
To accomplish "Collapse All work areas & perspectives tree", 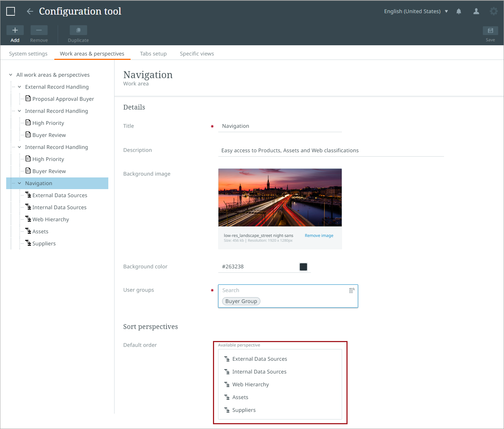I will pyautogui.click(x=11, y=75).
